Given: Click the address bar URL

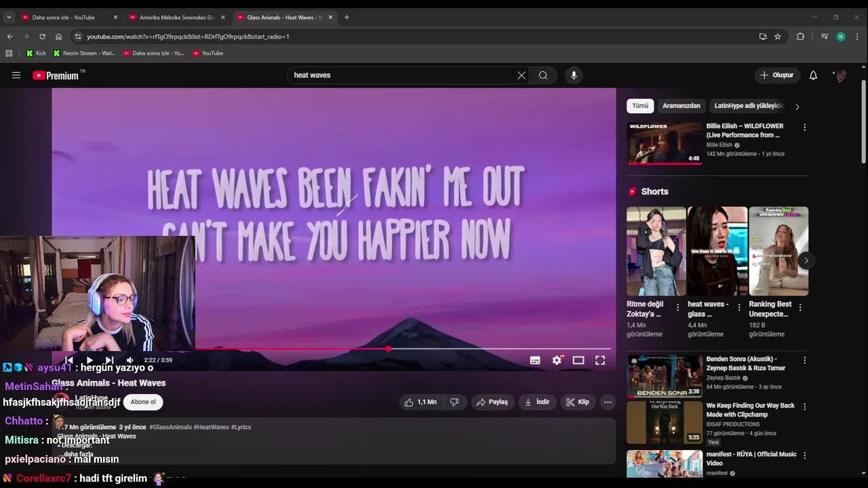Looking at the screenshot, I should click(188, 37).
